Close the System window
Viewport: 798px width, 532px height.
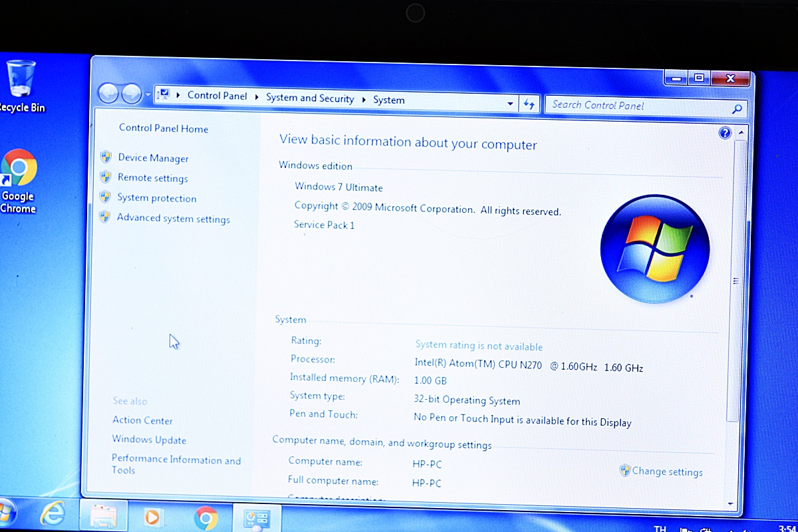click(730, 78)
